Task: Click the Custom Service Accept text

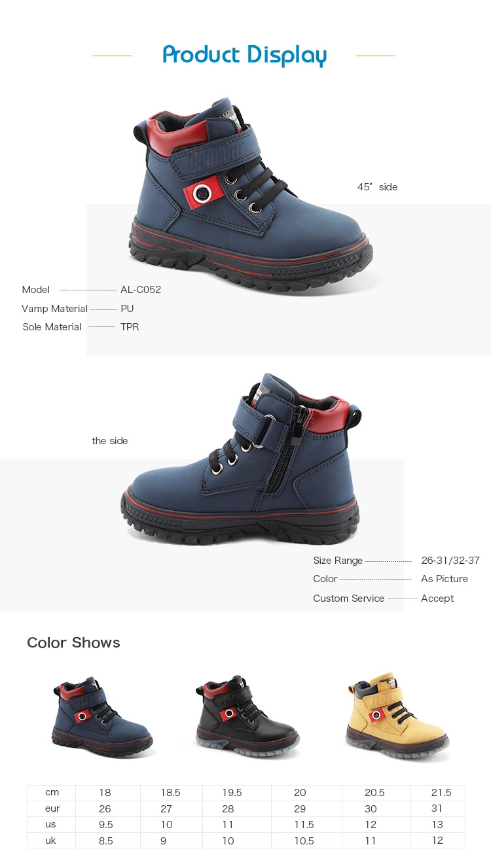Action: (437, 598)
